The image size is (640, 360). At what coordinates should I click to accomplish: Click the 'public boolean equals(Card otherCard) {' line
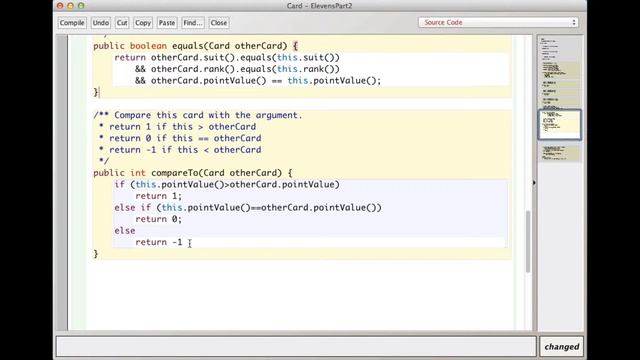point(196,46)
